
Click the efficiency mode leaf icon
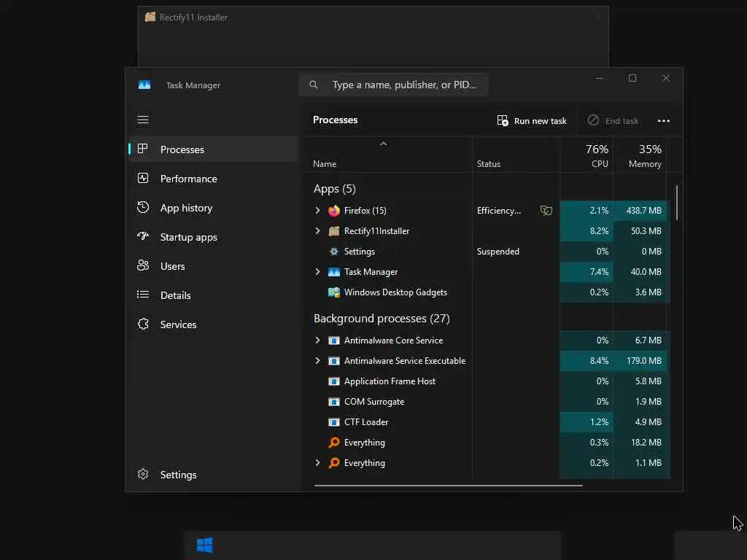(x=546, y=210)
